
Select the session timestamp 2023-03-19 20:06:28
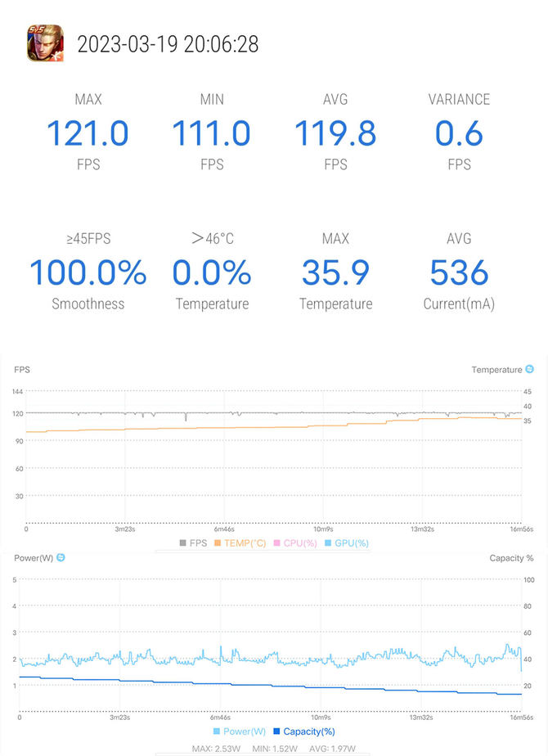tap(168, 44)
